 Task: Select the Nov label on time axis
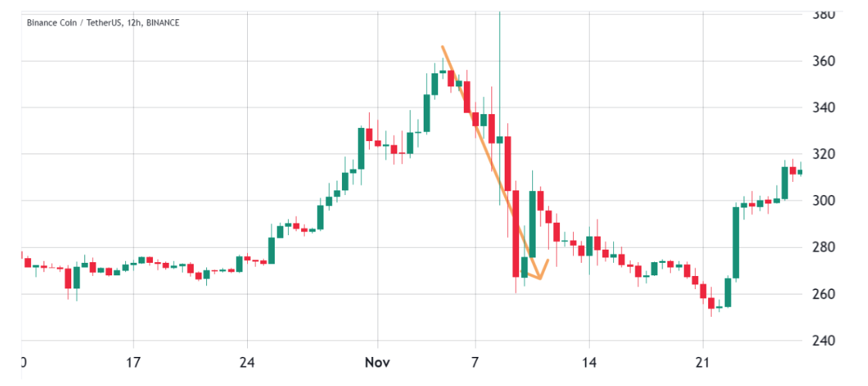click(378, 362)
